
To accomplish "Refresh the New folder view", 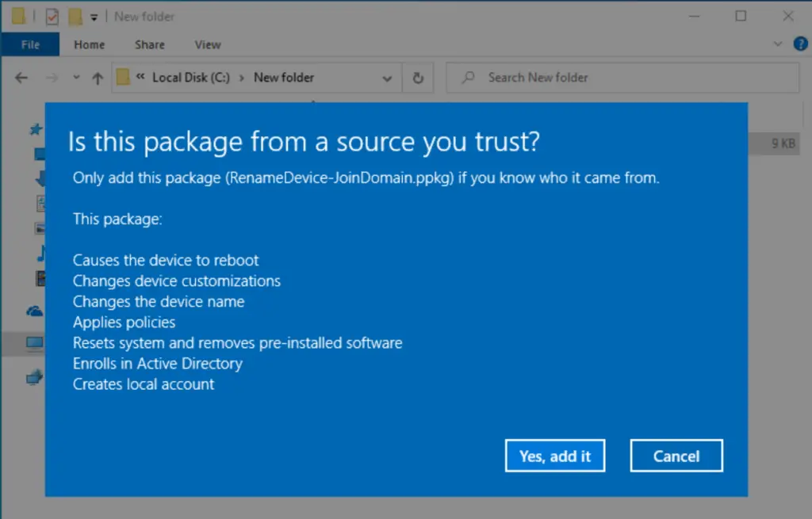I will [x=418, y=78].
